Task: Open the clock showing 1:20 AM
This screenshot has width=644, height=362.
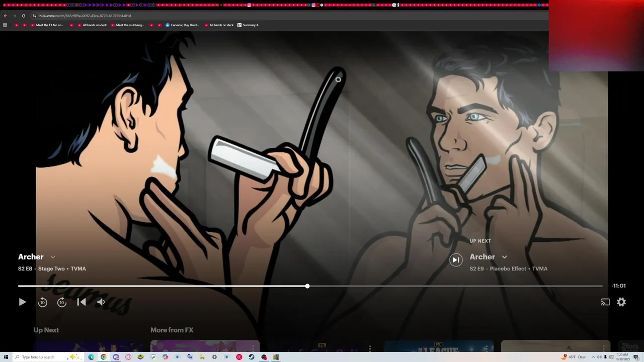Action: [x=623, y=357]
